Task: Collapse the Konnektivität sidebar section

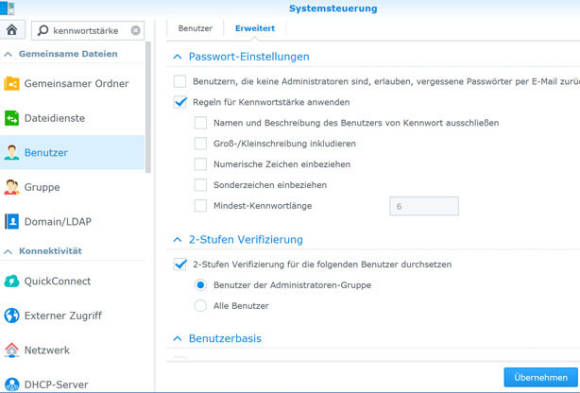Action: click(8, 251)
